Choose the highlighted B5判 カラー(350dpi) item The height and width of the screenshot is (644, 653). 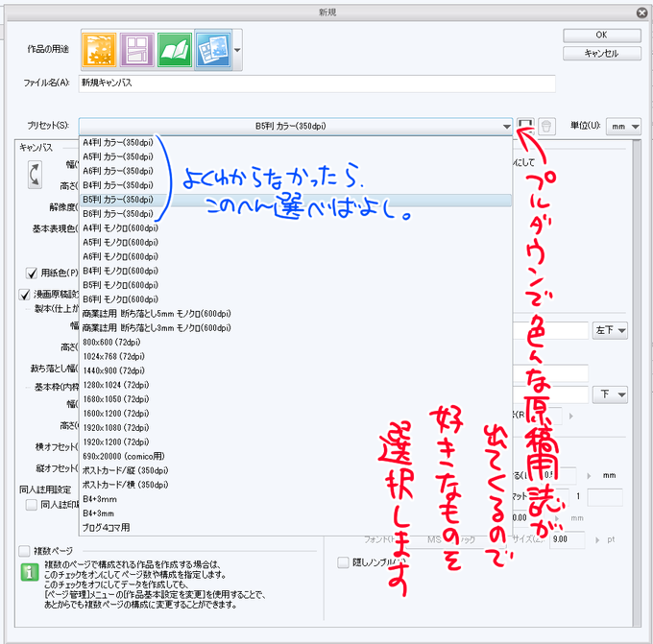pos(296,200)
